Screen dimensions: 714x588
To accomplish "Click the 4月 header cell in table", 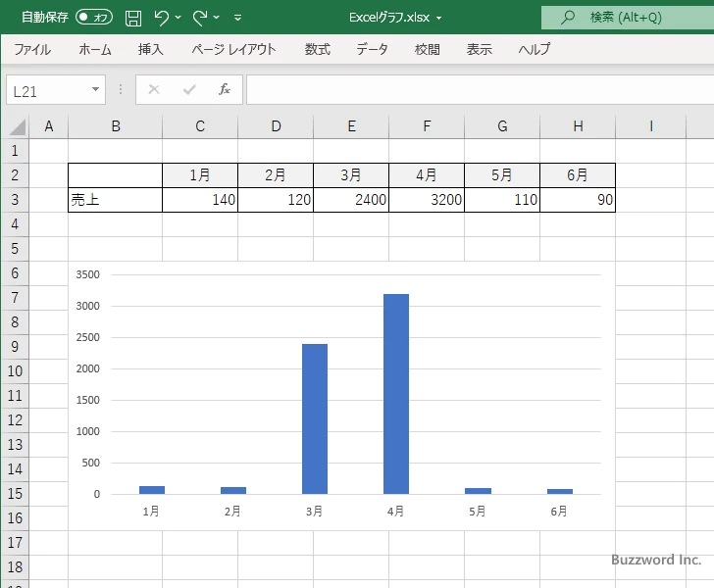I will pyautogui.click(x=427, y=175).
